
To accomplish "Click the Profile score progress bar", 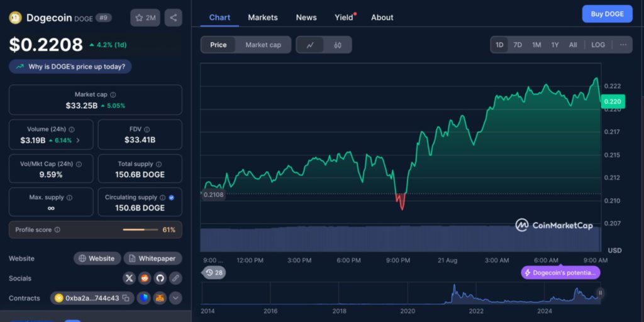I will 140,230.
